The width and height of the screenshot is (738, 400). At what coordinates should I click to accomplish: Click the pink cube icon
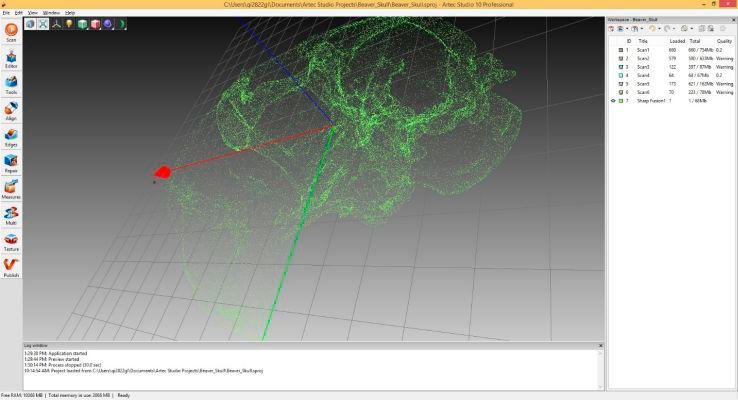tap(95, 24)
